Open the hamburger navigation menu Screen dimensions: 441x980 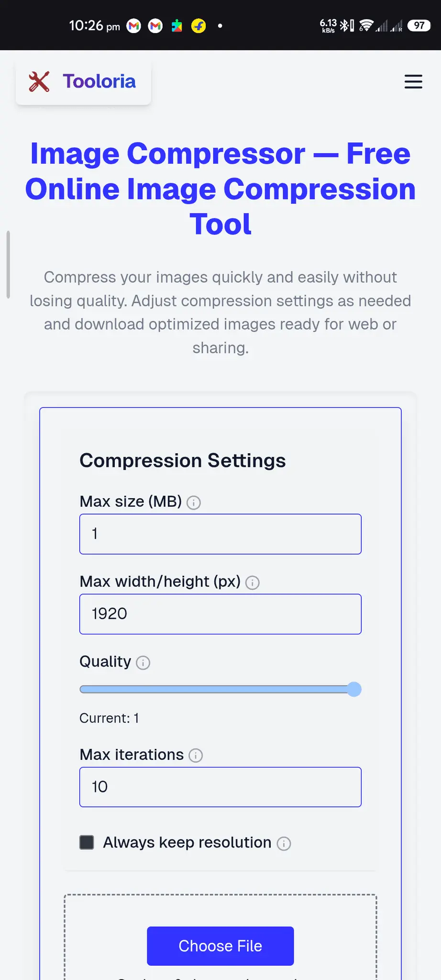tap(413, 81)
